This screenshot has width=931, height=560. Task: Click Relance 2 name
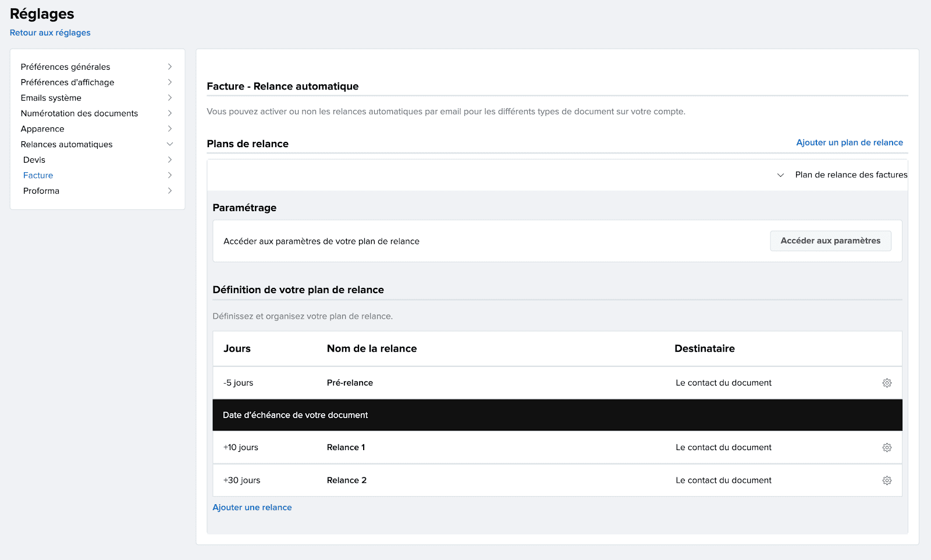pos(347,480)
